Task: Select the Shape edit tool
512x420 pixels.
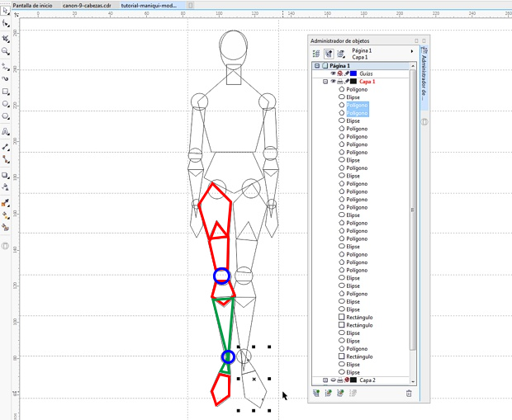Action: click(5, 23)
